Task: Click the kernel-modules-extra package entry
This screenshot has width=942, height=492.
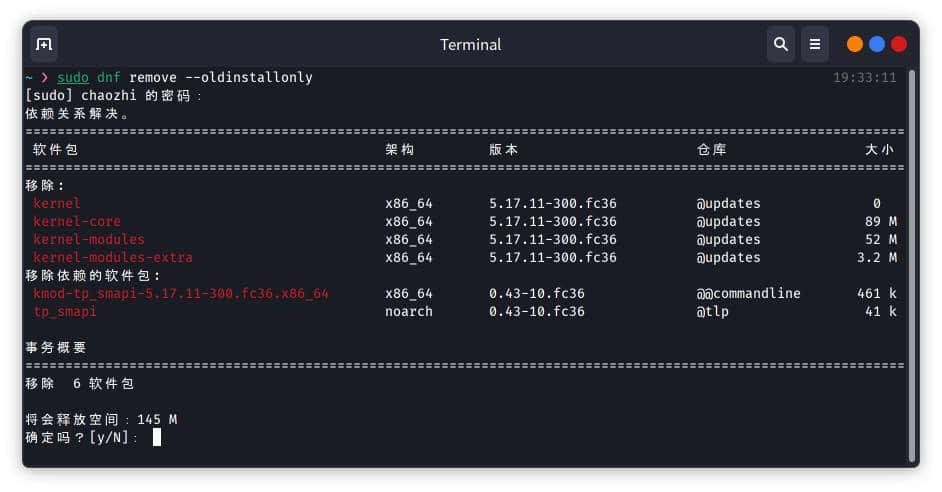Action: [113, 257]
